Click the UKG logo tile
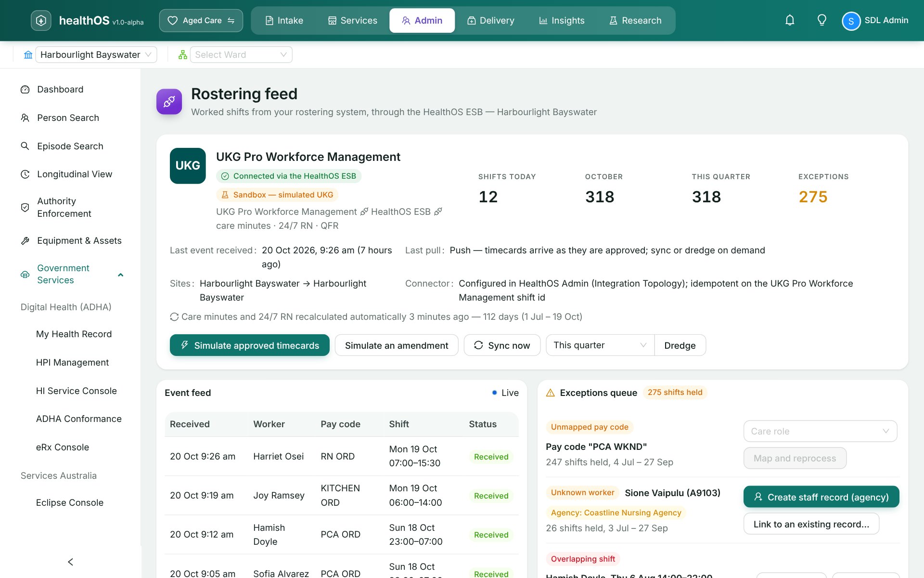 pos(188,166)
